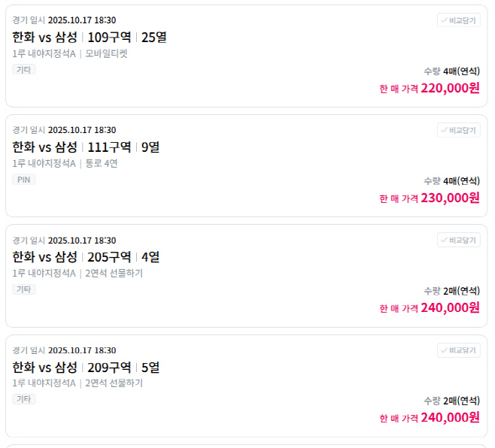This screenshot has width=495, height=448.
Task: Select the 205구역 4열 listing title
Action: point(86,257)
